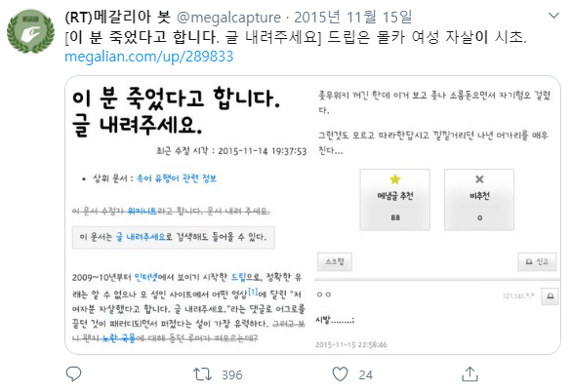Click the 스크랩 scrap button

pos(335,261)
